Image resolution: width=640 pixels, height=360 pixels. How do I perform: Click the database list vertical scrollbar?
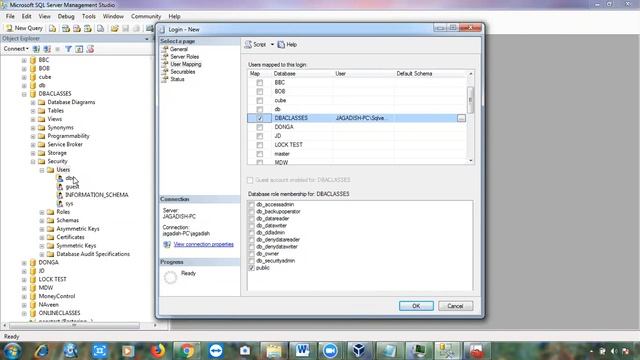point(471,100)
